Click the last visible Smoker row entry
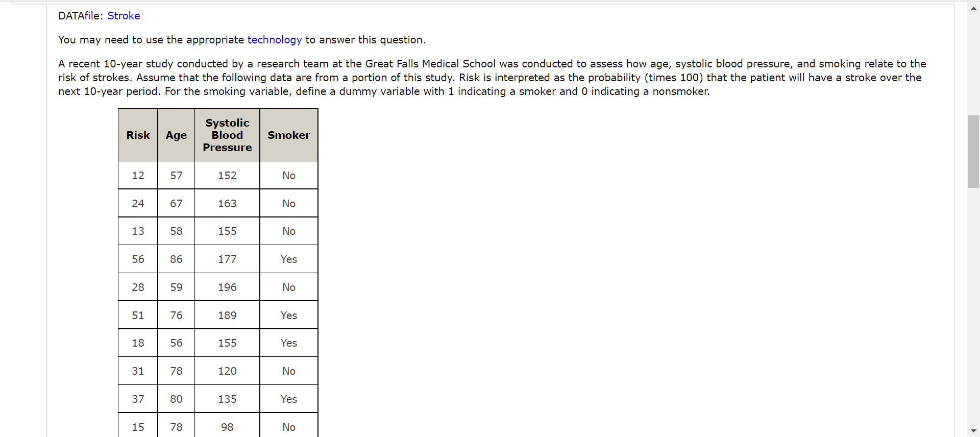The image size is (980, 437). coord(288,427)
